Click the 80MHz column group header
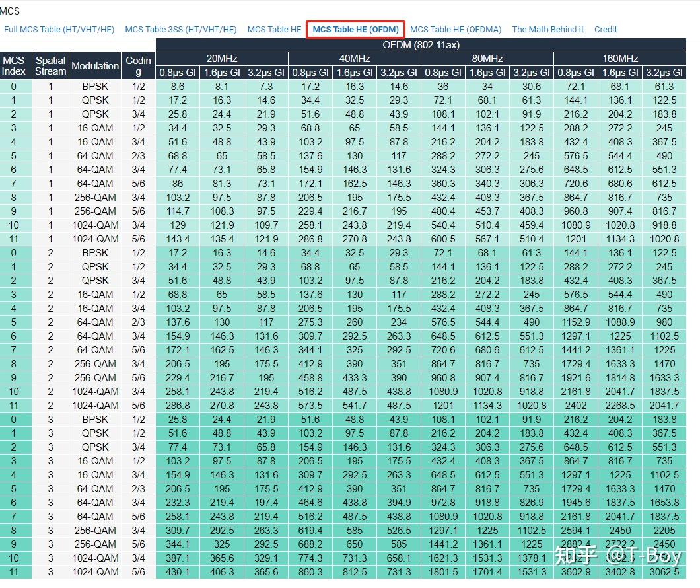This screenshot has width=700, height=588. coord(487,59)
